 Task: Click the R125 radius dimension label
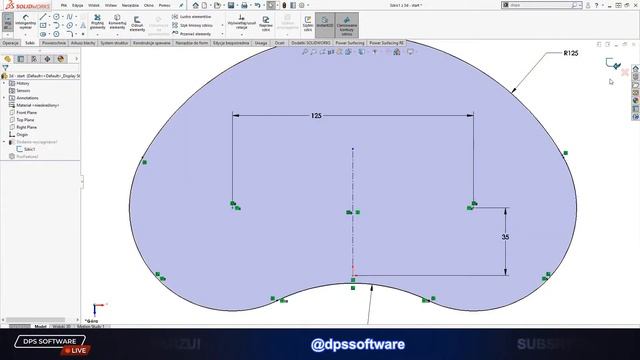point(571,53)
